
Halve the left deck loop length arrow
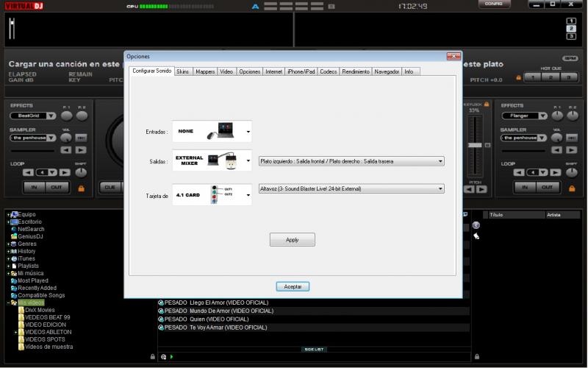coord(28,172)
